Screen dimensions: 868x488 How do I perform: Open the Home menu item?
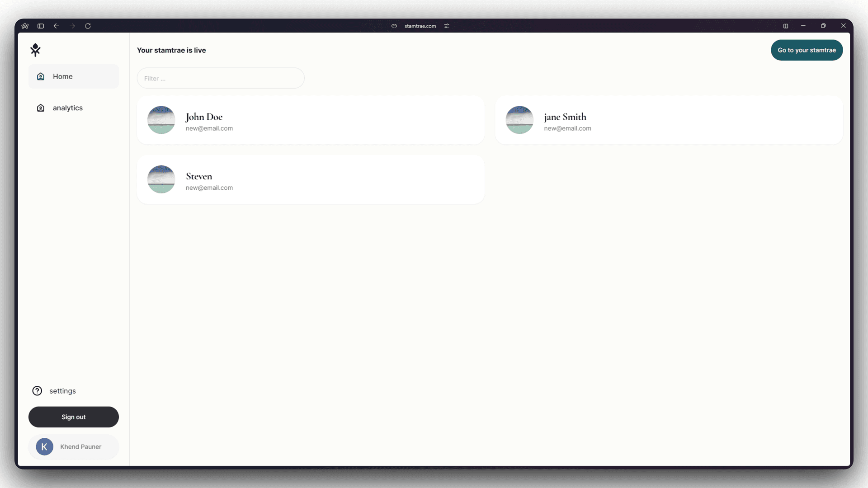(x=74, y=76)
